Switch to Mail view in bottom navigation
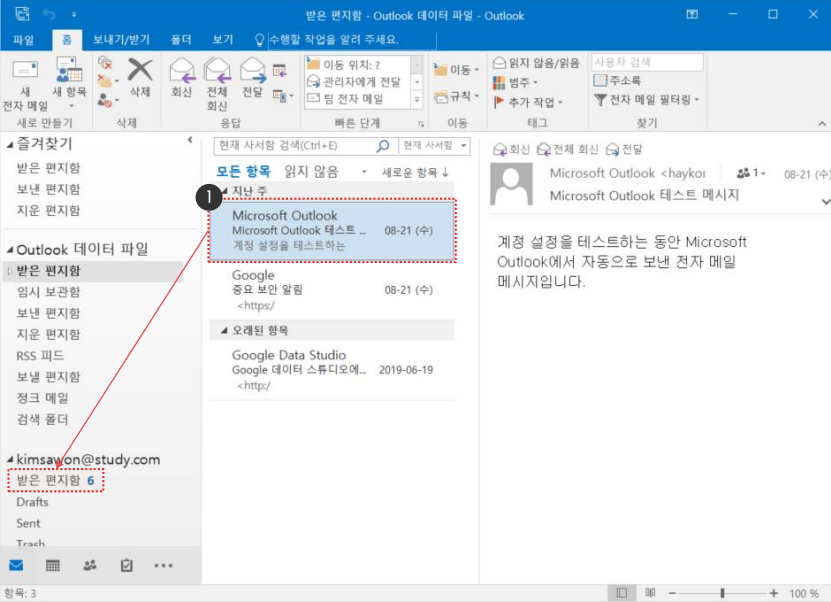The width and height of the screenshot is (831, 602). coord(16,565)
